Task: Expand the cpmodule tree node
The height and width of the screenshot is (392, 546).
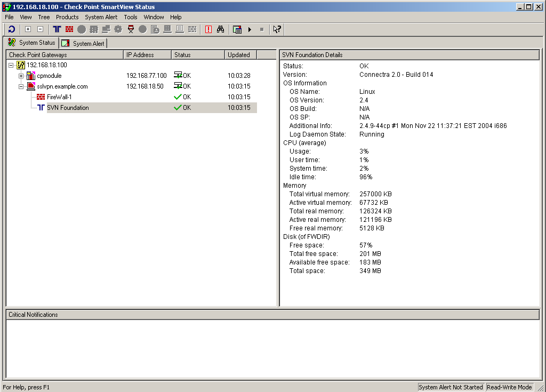Action: (21, 76)
